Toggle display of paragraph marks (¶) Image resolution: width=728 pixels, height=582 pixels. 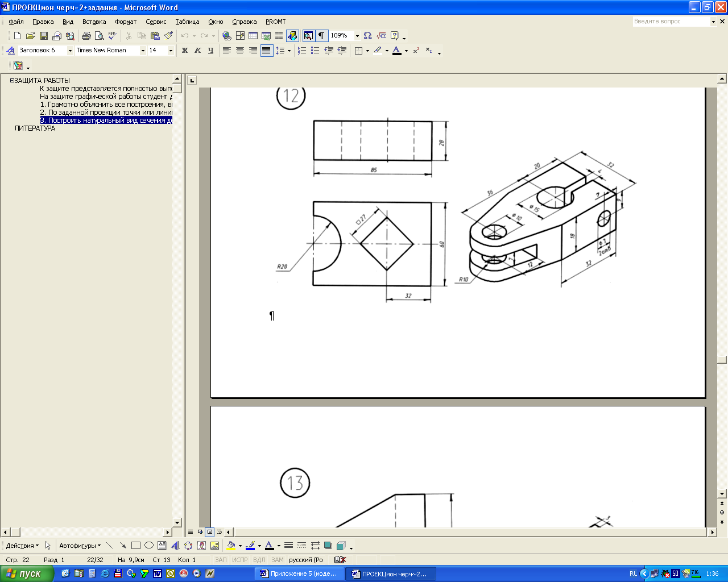coord(321,36)
